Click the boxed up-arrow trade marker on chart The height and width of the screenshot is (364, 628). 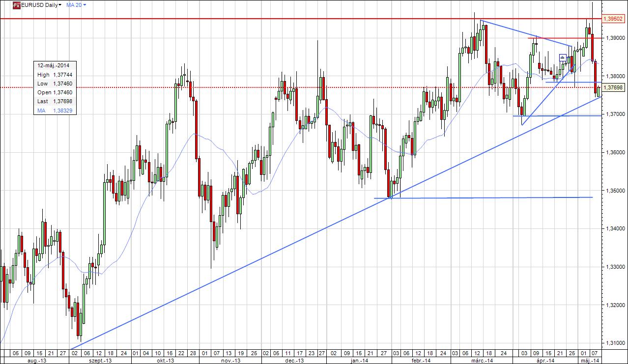click(x=562, y=57)
